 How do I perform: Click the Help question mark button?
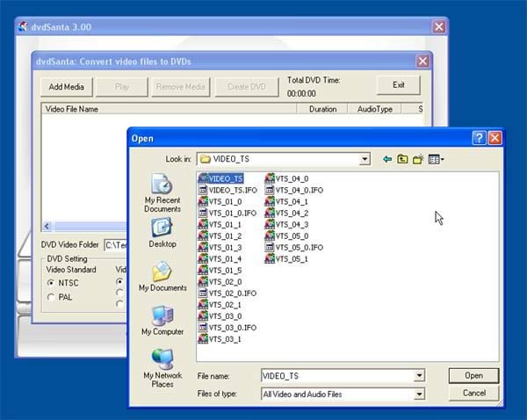click(x=479, y=138)
